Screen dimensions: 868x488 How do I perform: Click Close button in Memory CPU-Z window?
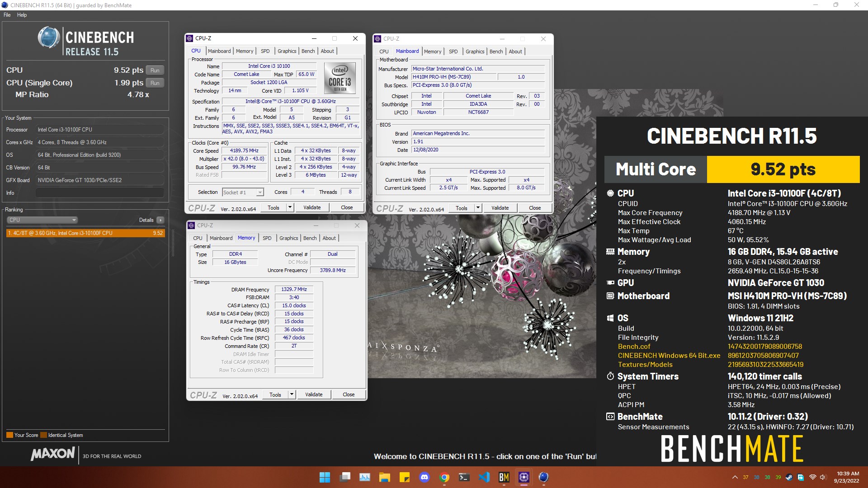click(349, 395)
